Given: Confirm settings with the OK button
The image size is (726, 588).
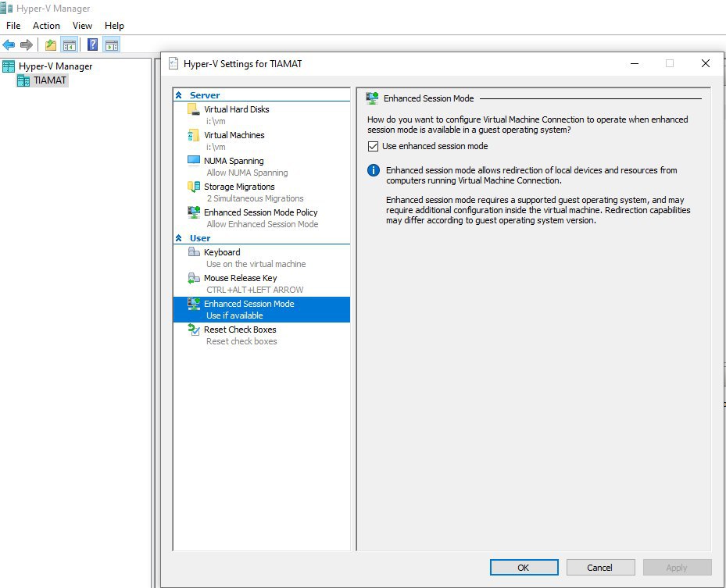Looking at the screenshot, I should tap(524, 568).
